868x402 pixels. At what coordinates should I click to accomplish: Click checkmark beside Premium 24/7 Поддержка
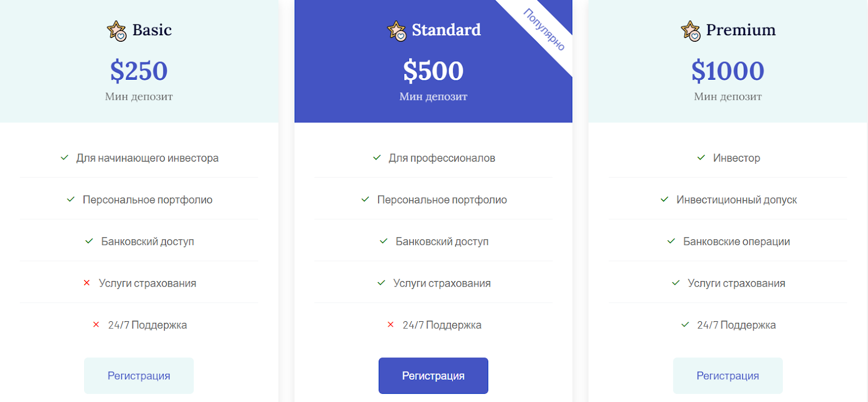coord(685,324)
